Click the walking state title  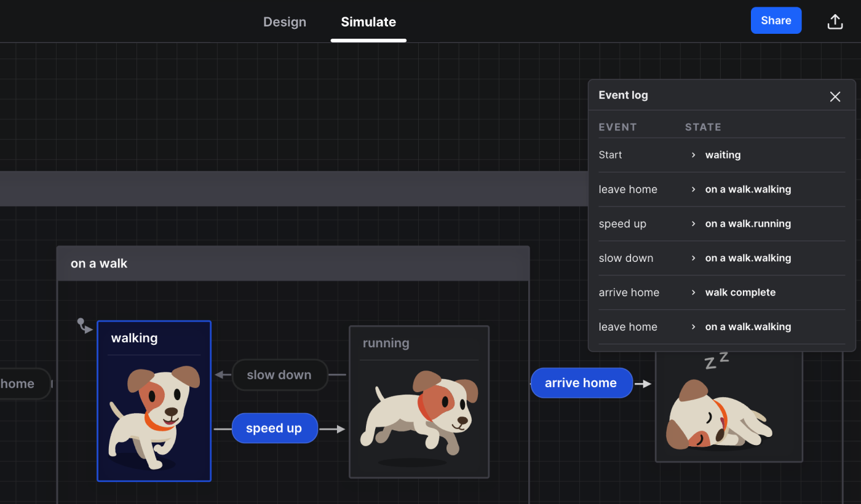click(x=134, y=338)
